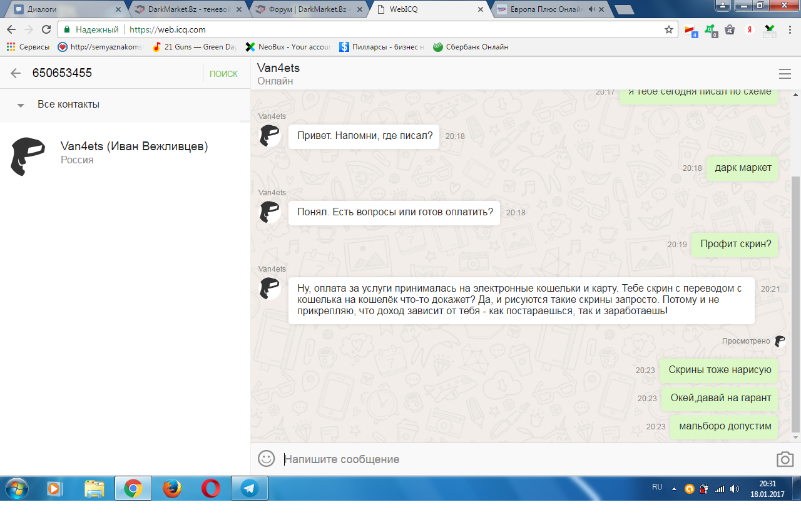
Task: Click the "Просмотрено" read status
Action: click(x=746, y=341)
